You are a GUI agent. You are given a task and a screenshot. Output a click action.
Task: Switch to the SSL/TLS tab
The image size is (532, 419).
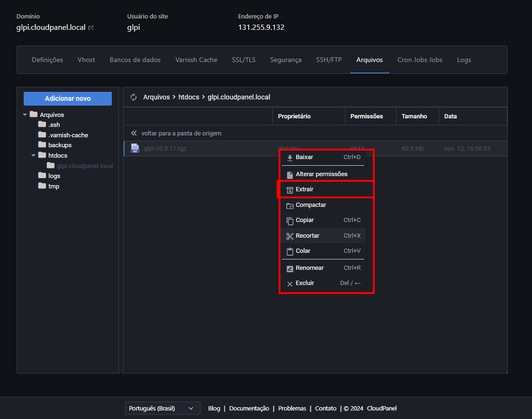click(x=243, y=60)
